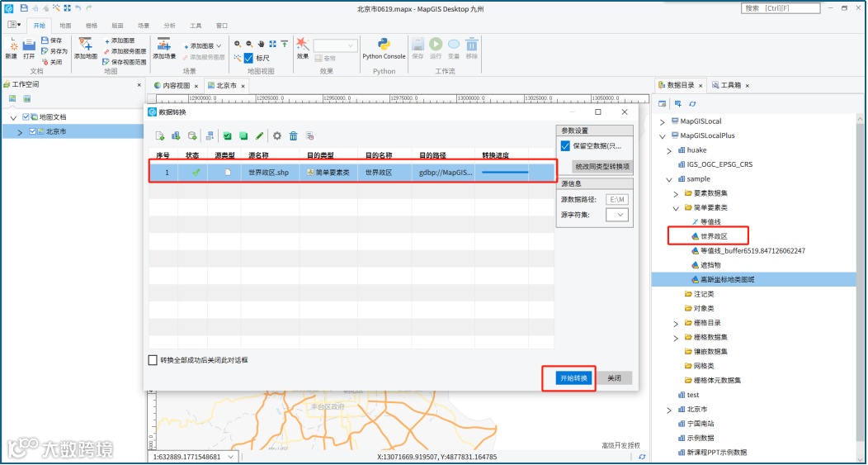Switch to the 地图 ribbon tab
The width and height of the screenshot is (868, 465).
[65, 26]
